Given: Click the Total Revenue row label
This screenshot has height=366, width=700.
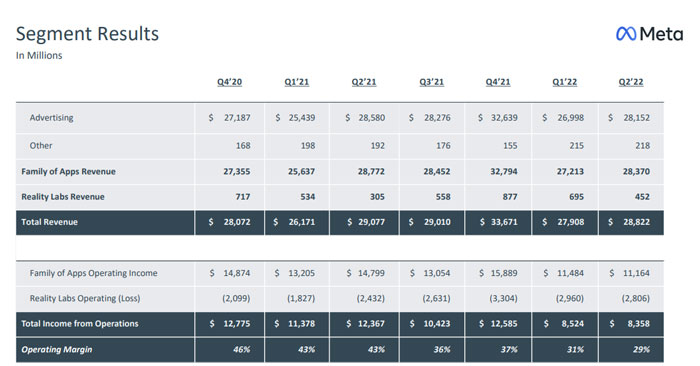Looking at the screenshot, I should pyautogui.click(x=50, y=222).
